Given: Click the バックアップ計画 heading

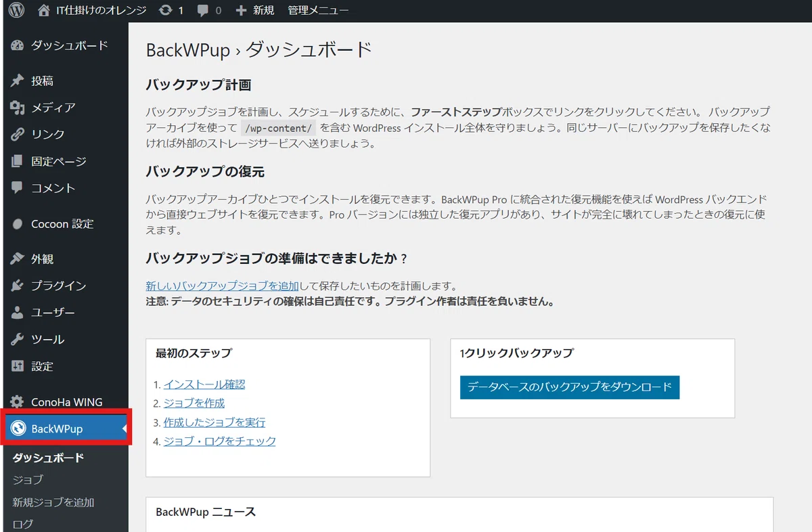Looking at the screenshot, I should tap(199, 85).
